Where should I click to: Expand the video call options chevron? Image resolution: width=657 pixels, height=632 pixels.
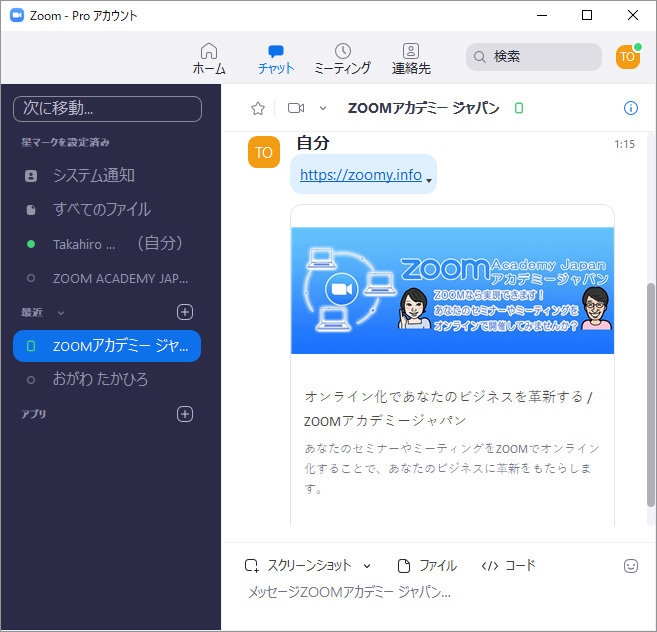click(x=322, y=108)
